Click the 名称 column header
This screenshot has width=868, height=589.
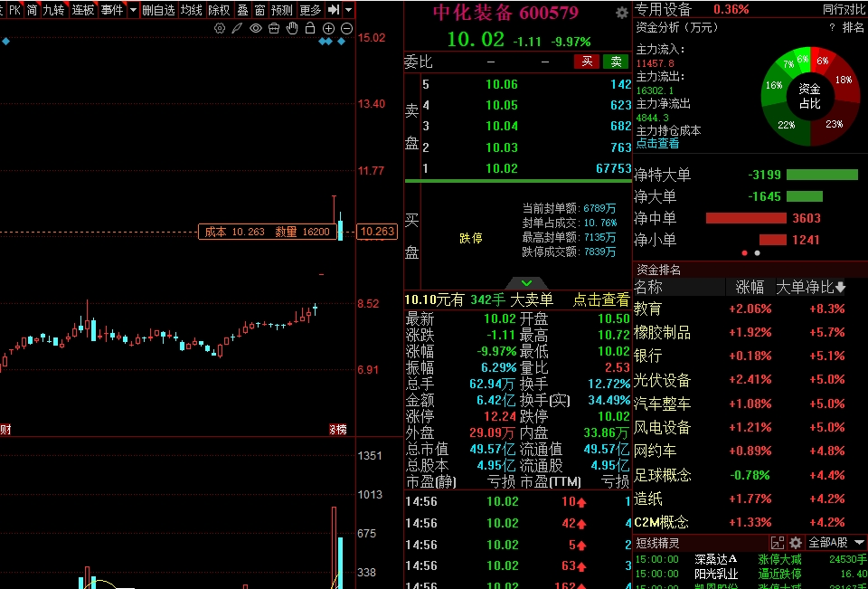[x=648, y=287]
